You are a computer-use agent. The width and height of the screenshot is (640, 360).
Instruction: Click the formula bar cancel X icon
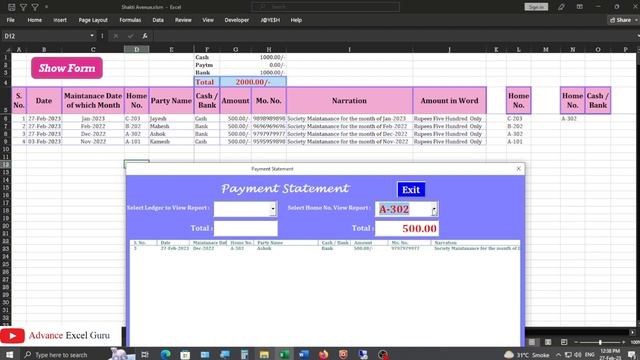(x=116, y=36)
